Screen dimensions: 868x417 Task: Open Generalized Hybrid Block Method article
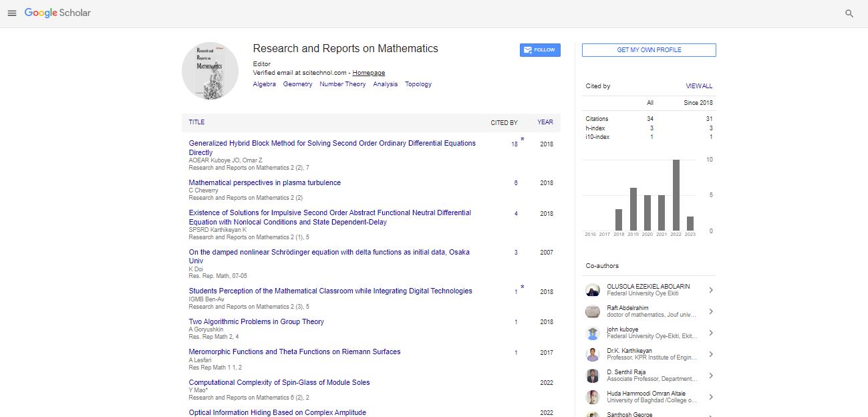point(332,148)
